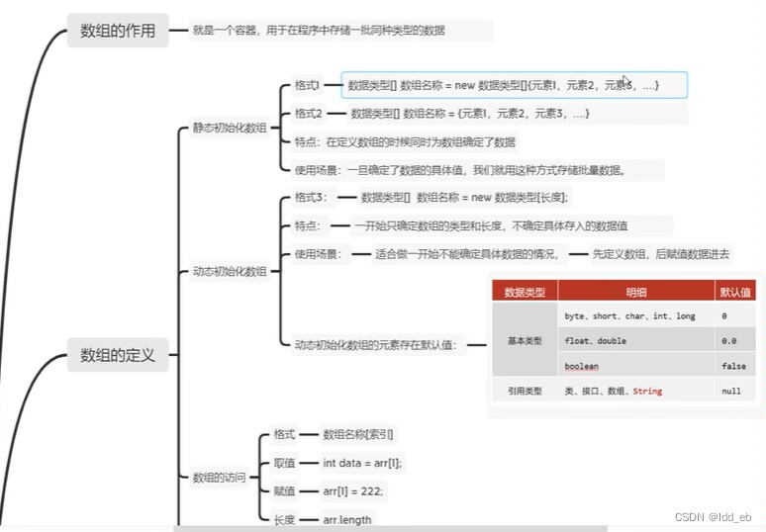
Task: Click the container description next to 数组的作用
Action: click(341, 31)
